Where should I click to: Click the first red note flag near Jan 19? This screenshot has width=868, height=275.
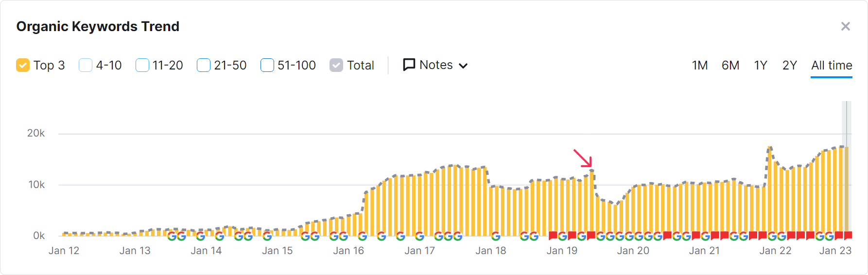[553, 236]
